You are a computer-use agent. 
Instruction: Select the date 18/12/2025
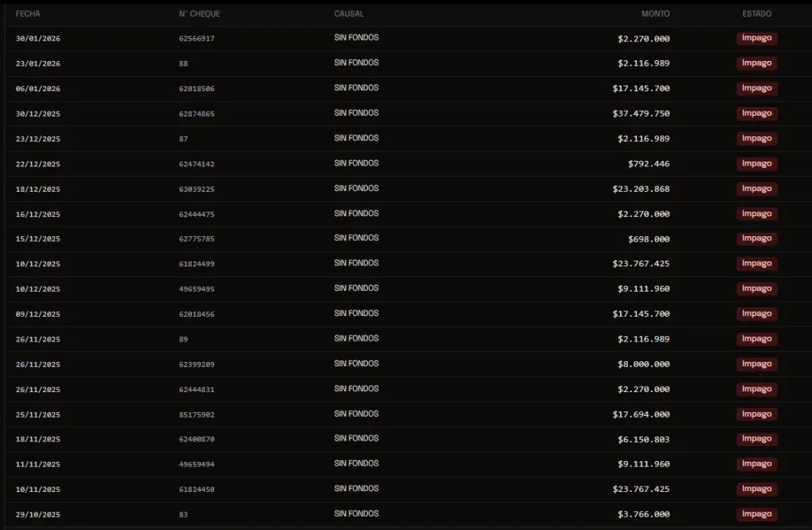pyautogui.click(x=38, y=189)
